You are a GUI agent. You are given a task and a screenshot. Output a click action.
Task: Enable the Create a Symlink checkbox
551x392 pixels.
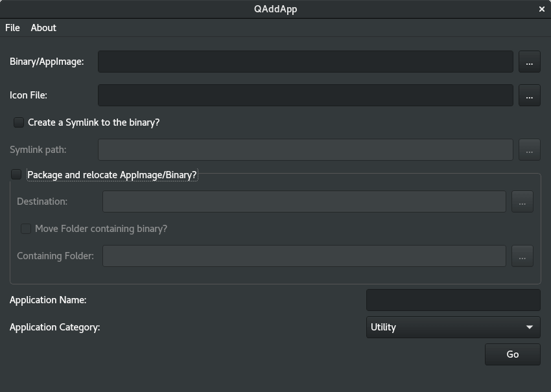(19, 122)
